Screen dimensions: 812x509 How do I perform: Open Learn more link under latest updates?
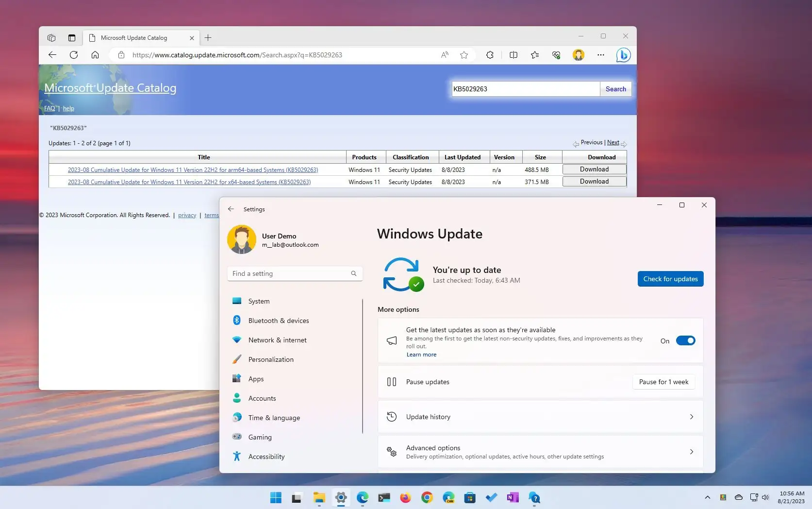421,355
